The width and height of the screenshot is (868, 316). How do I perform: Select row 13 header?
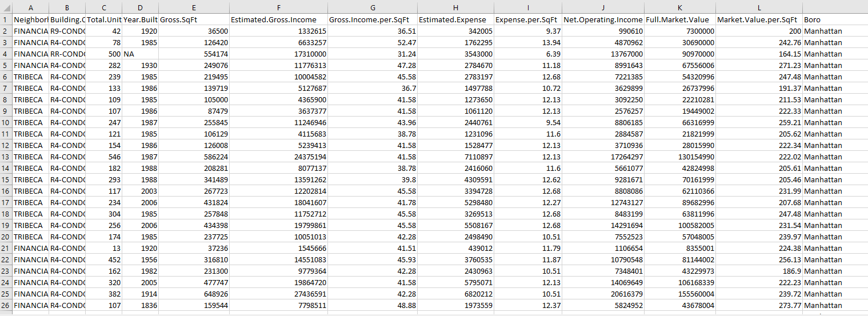tap(6, 157)
